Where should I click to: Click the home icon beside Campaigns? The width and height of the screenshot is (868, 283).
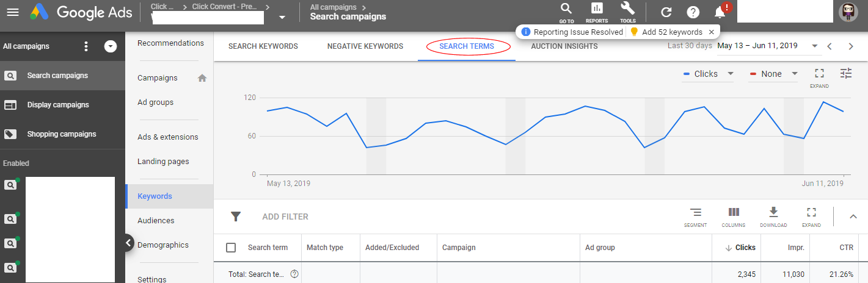point(202,78)
